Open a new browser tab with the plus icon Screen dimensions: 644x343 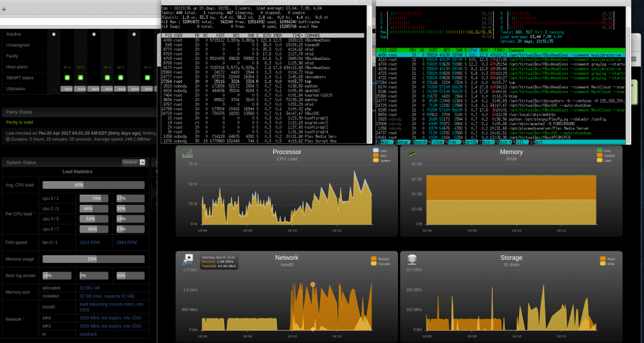(4, 10)
